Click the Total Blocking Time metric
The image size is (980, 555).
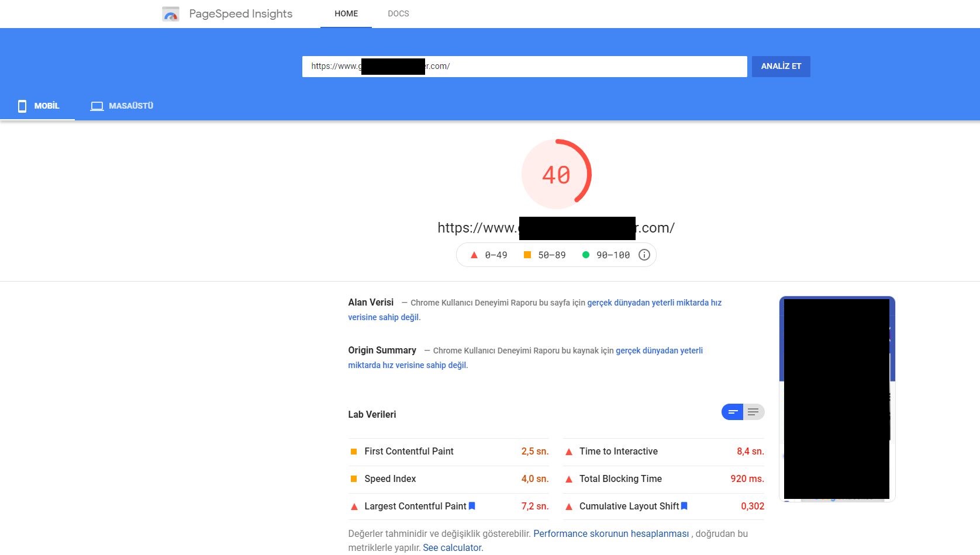tap(664, 479)
